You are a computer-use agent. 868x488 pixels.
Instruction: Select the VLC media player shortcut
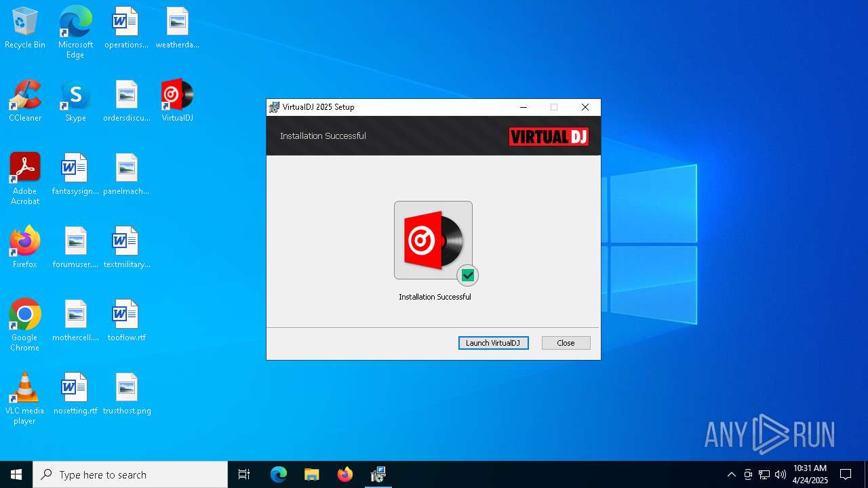click(x=25, y=399)
